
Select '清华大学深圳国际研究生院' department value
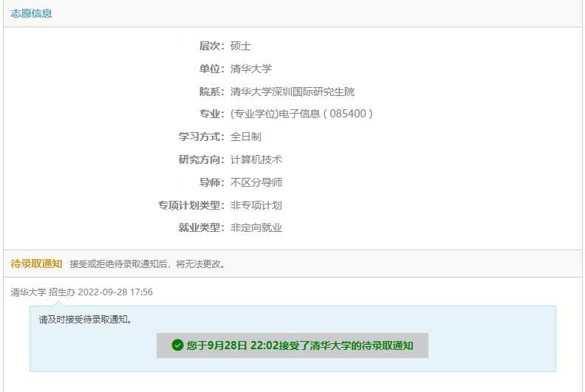pos(292,92)
